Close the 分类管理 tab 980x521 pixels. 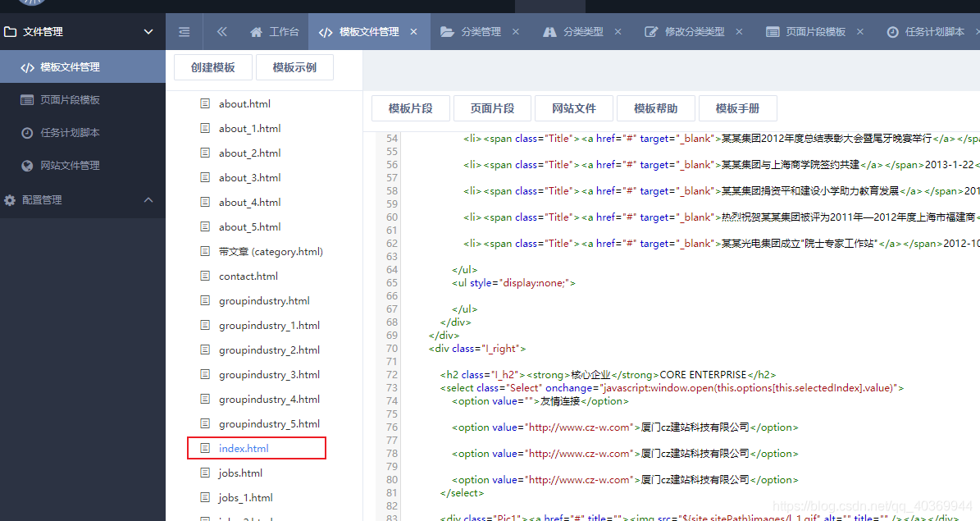[516, 32]
